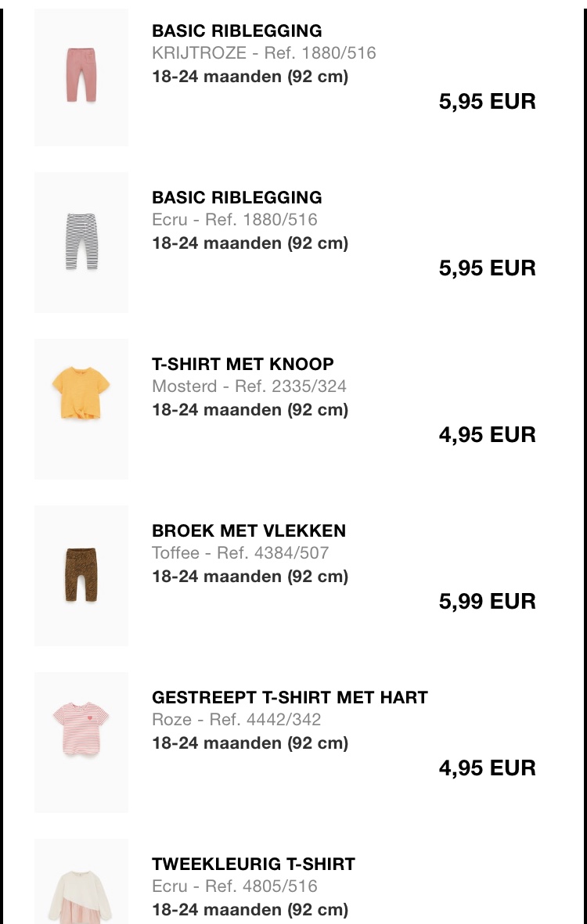Open the mustard yellow T-shirt image
The height and width of the screenshot is (924, 587).
tap(81, 409)
